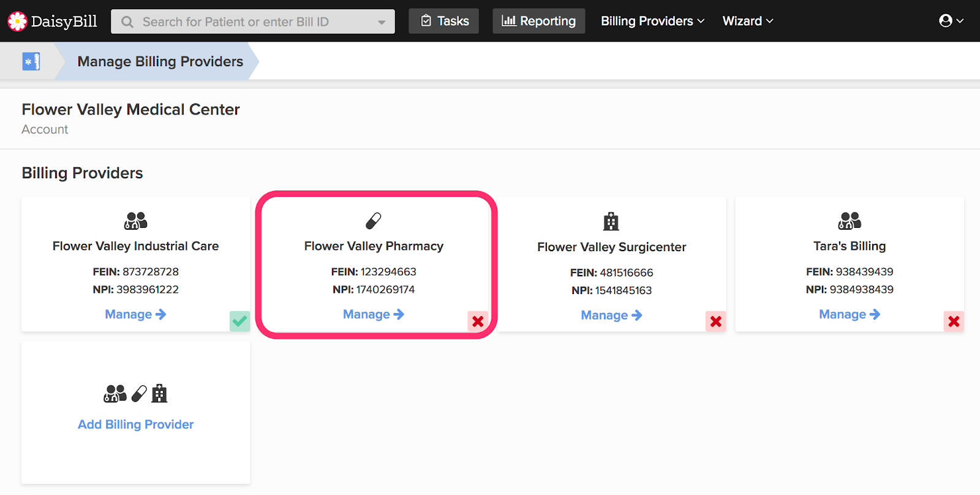Select the Flower Valley Industrial Care title
Screen dimensions: 980x495
[x=135, y=246]
